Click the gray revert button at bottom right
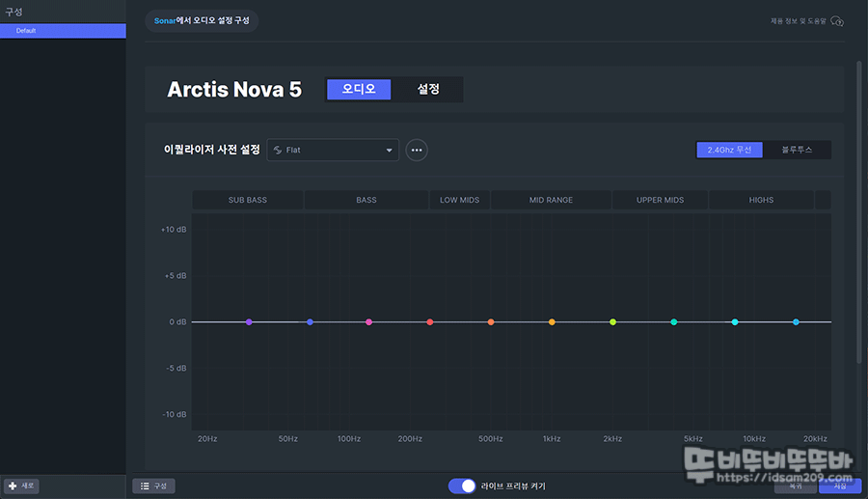Viewport: 868px width, 499px height. pos(796,485)
